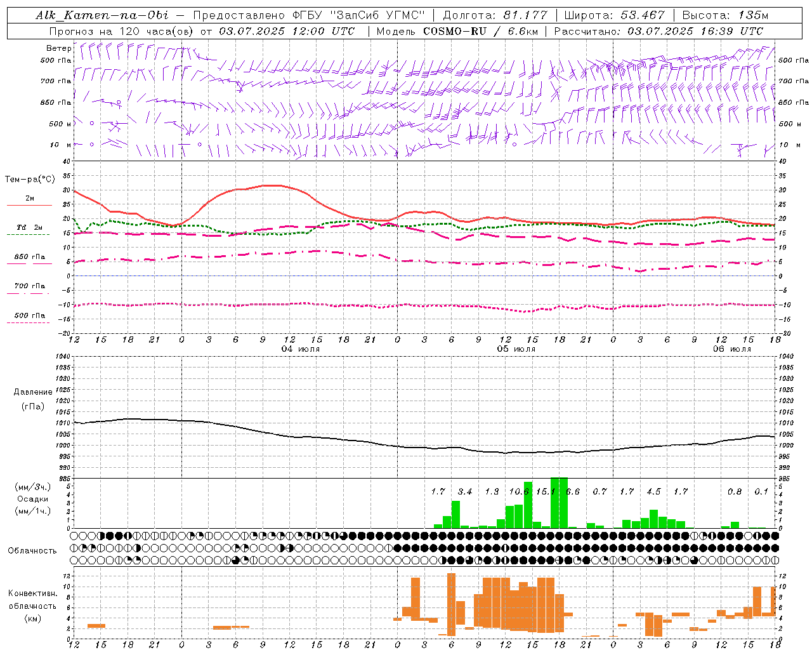This screenshot has height=650, width=812.
Task: Click the Давление pressure panel label
Action: click(33, 392)
